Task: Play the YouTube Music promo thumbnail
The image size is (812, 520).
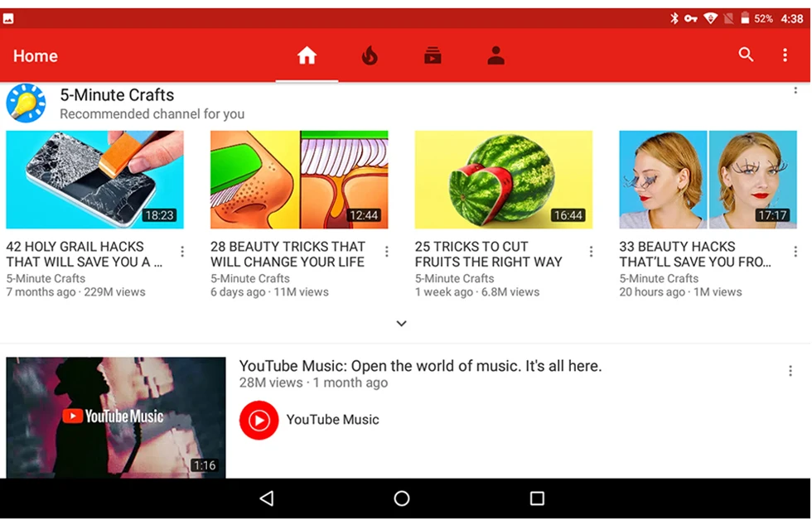Action: tap(116, 417)
